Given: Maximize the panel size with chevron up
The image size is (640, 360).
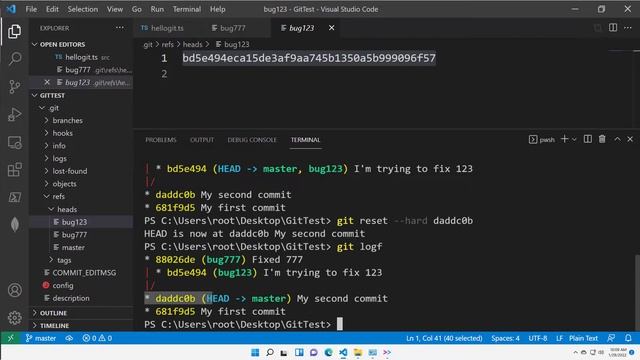Looking at the screenshot, I should [617, 139].
